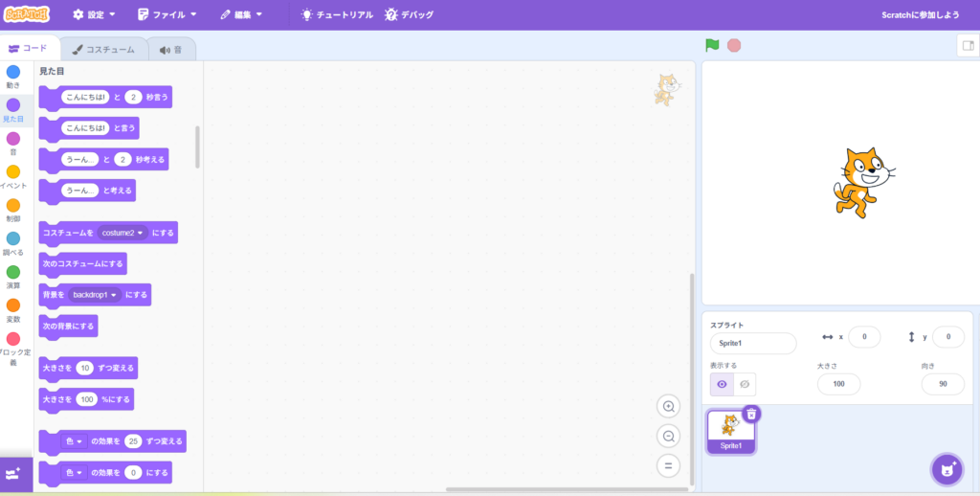This screenshot has height=496, width=980.
Task: Select the 動き blocks category
Action: point(13,77)
